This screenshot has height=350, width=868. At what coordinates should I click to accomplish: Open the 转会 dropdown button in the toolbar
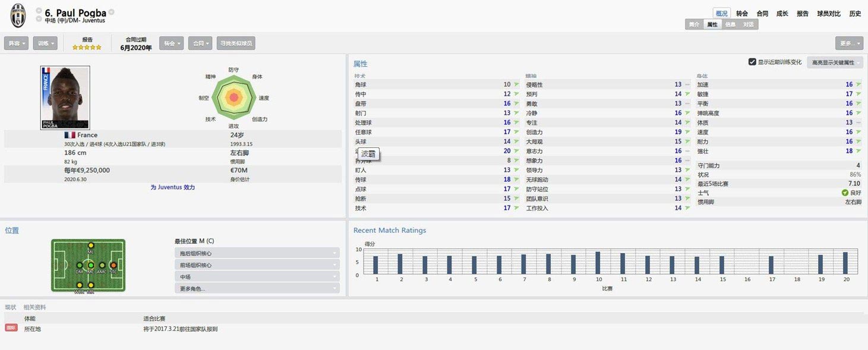pos(172,43)
